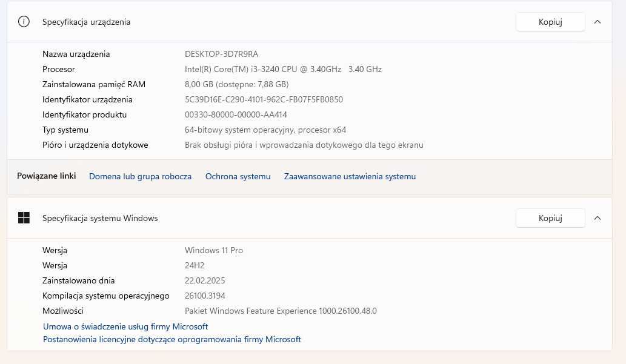Click the Pióro i urządzenia dotykowe label
Image resolution: width=626 pixels, height=364 pixels.
point(95,145)
